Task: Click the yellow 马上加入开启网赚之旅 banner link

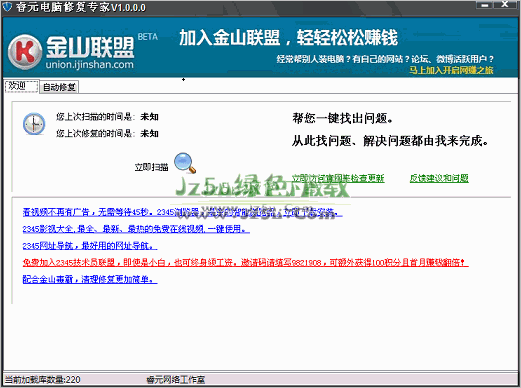Action: point(451,70)
